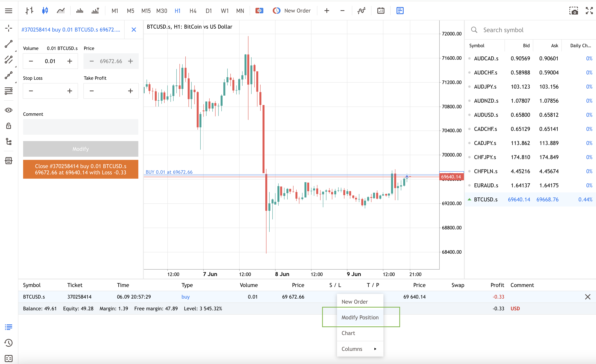Sort by Daily Change column header
Screen dimensions: 596x364
tap(581, 45)
